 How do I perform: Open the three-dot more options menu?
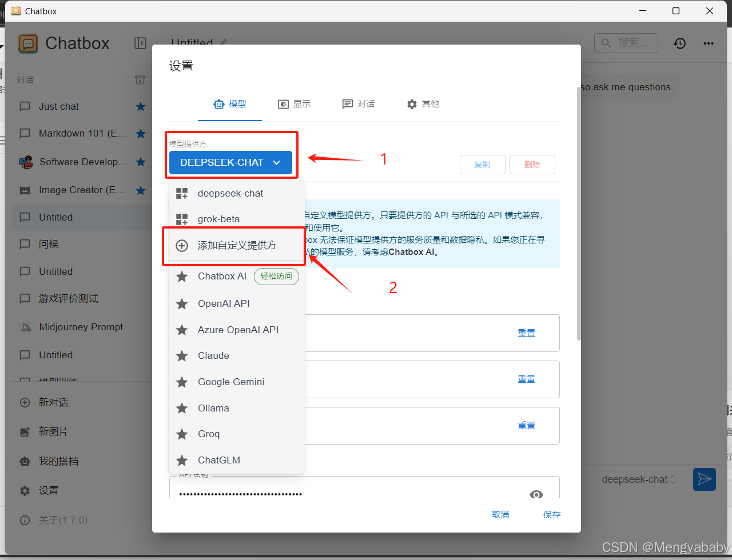click(x=709, y=43)
